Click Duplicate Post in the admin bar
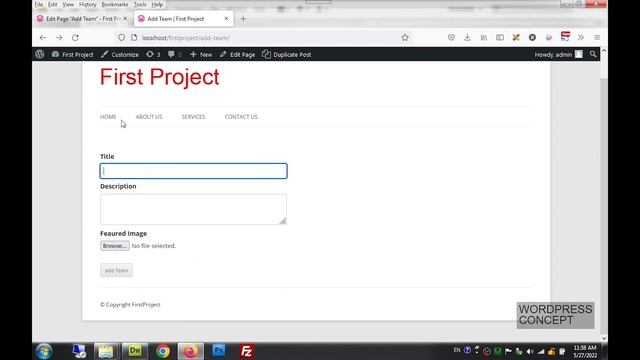The width and height of the screenshot is (640, 360). [287, 54]
